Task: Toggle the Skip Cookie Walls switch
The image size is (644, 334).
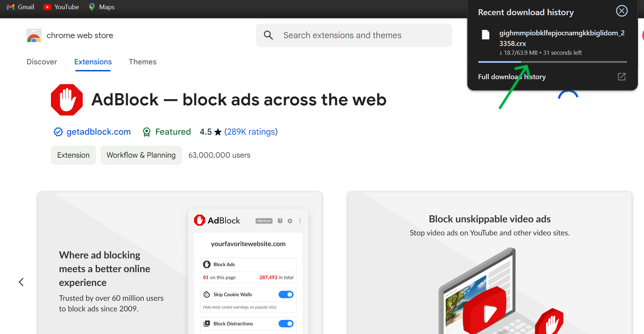Action: pos(286,294)
